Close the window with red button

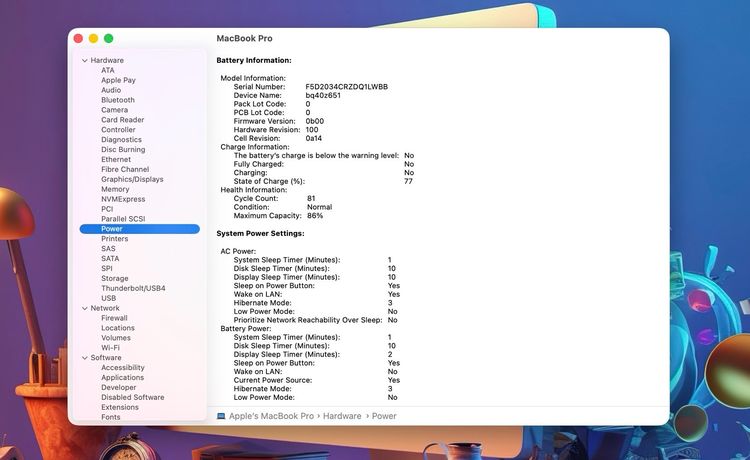coord(78,38)
